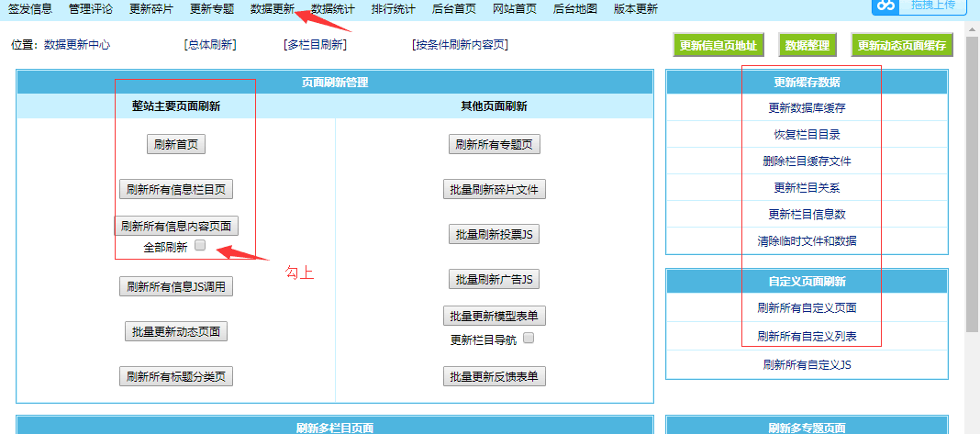Open the 数据更新 menu item
This screenshot has height=434, width=980.
273,9
